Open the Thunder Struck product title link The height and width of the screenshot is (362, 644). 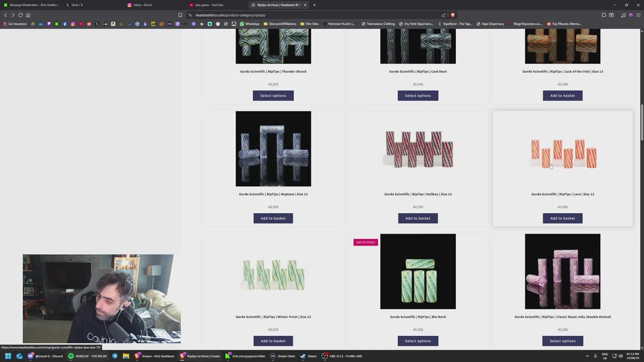pos(273,71)
